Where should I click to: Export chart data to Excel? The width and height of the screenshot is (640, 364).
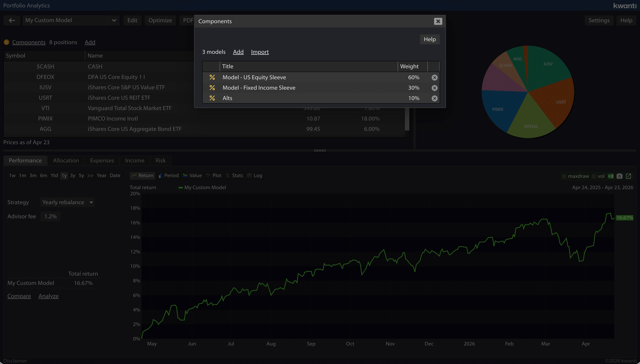(x=610, y=176)
